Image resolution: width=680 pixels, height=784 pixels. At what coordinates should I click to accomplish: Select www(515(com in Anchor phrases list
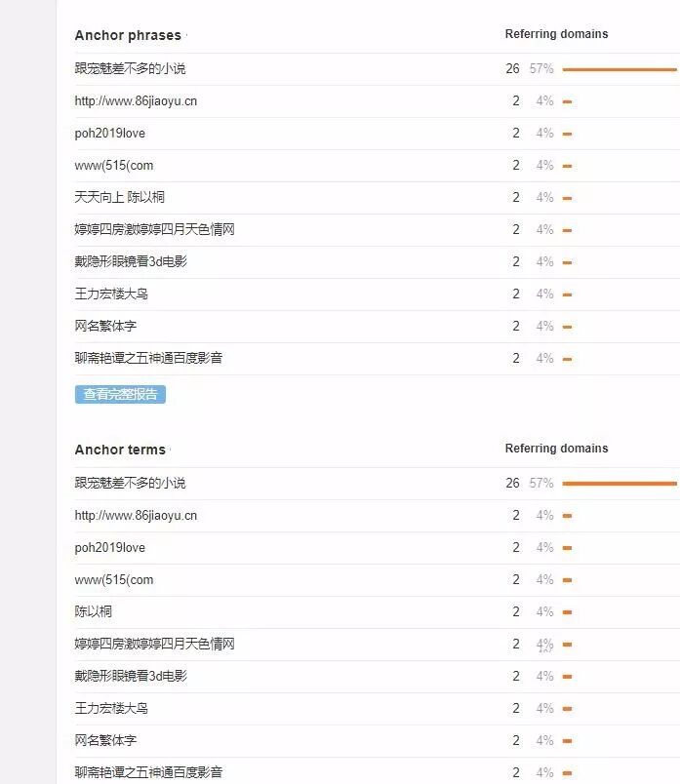coord(114,166)
